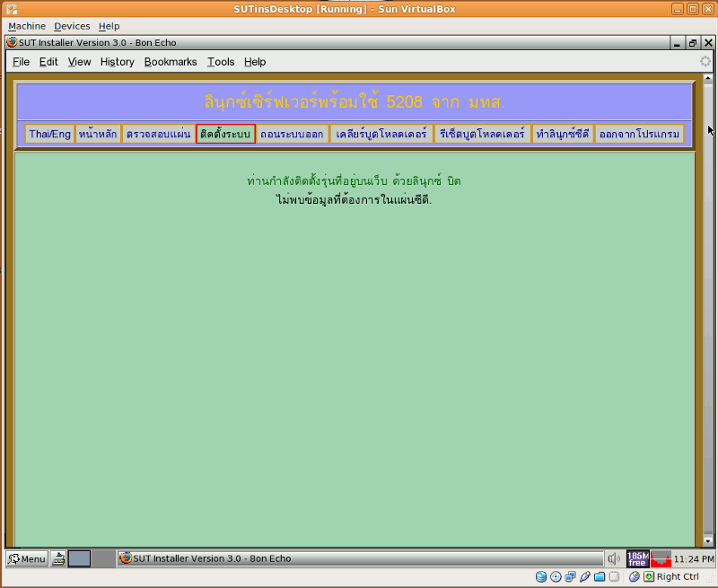The width and height of the screenshot is (718, 588).
Task: Click the keyboard capture arrow icon
Action: tap(649, 576)
